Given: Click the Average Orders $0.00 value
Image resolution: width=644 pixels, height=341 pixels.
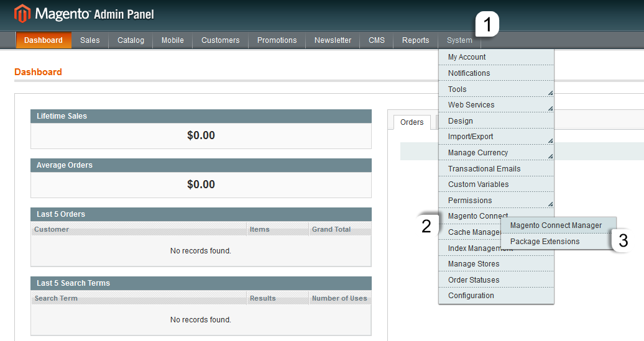Looking at the screenshot, I should 201,184.
